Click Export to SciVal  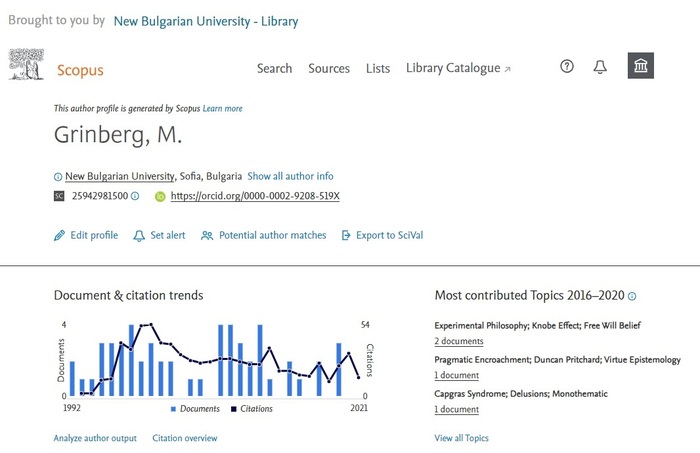pos(382,236)
